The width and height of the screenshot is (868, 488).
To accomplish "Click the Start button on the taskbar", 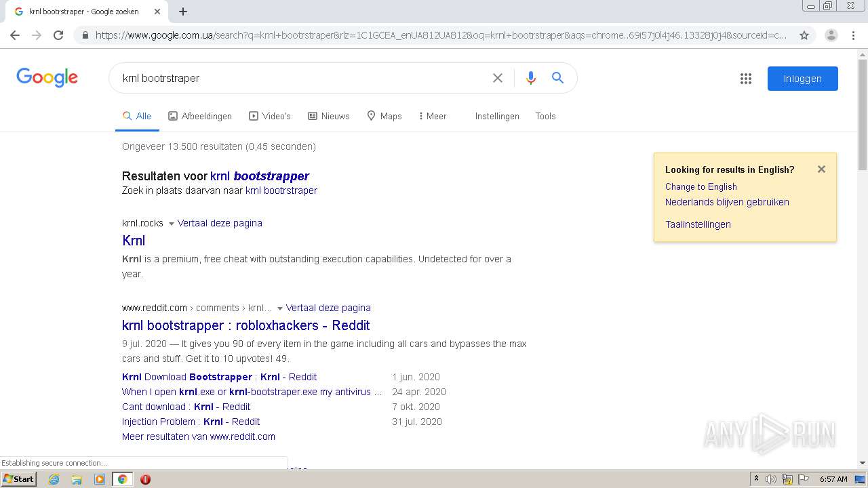I will [x=19, y=479].
